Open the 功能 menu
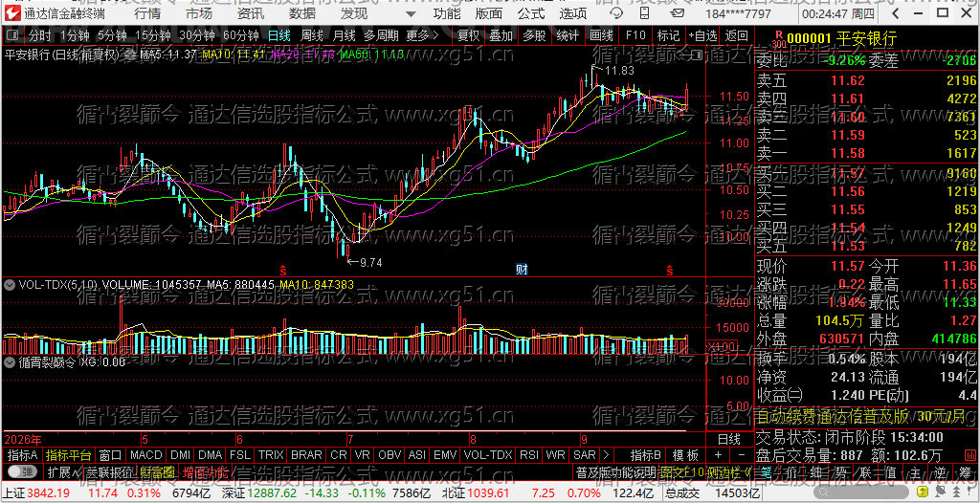Image resolution: width=980 pixels, height=503 pixels. 448,13
